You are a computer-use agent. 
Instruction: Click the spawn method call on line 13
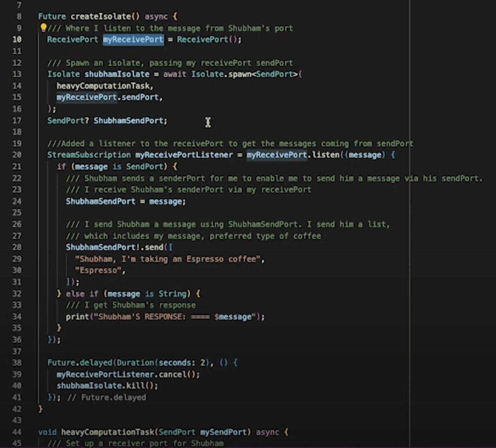pyautogui.click(x=240, y=74)
